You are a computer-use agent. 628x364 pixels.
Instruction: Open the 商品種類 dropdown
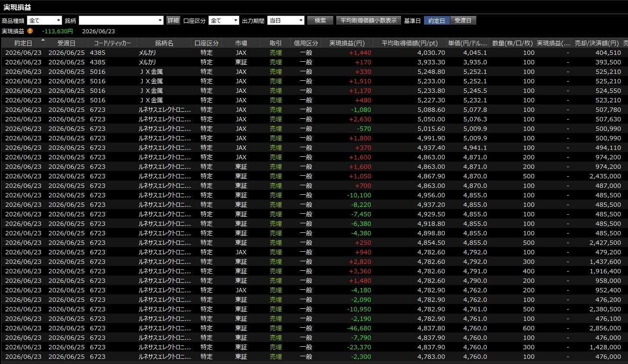45,20
